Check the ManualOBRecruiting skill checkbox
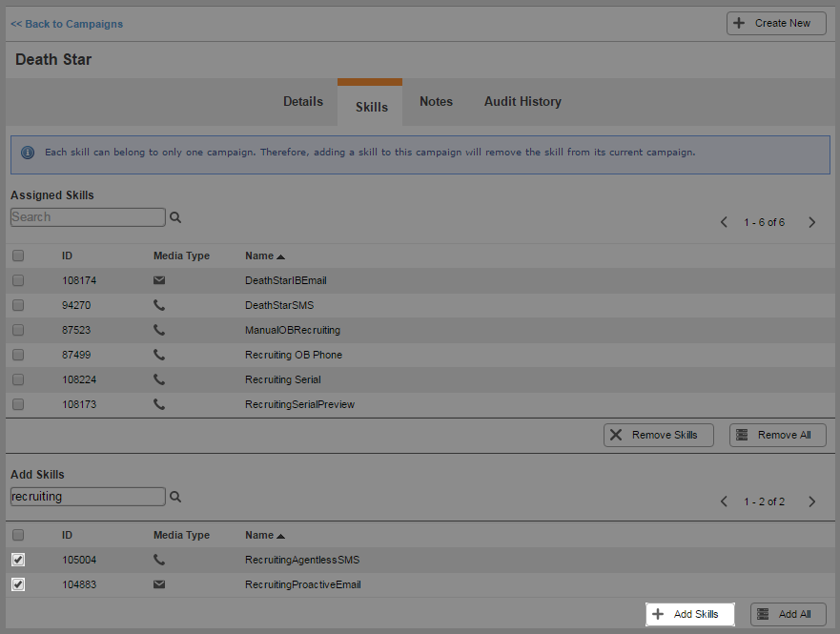The image size is (840, 634). click(x=18, y=330)
